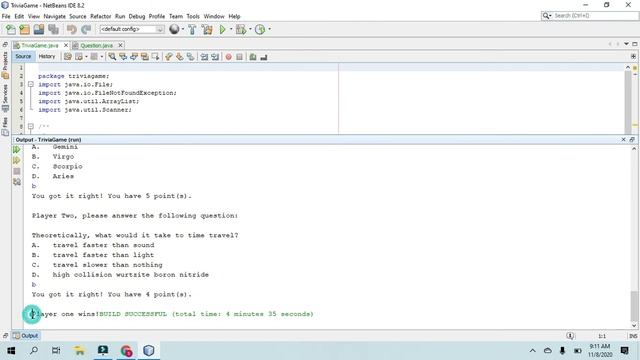Switch to the TriviaGame.java tab
The image size is (640, 360).
(x=40, y=45)
